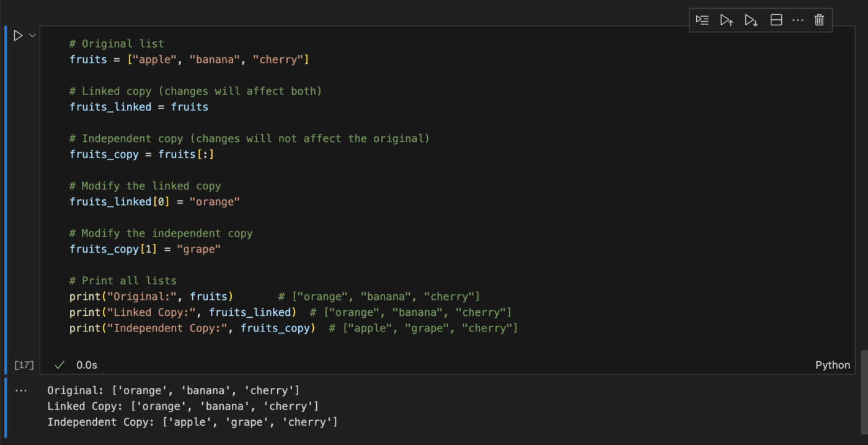Change cell language by clicking Python
Screen dimensions: 868x445
pos(832,365)
